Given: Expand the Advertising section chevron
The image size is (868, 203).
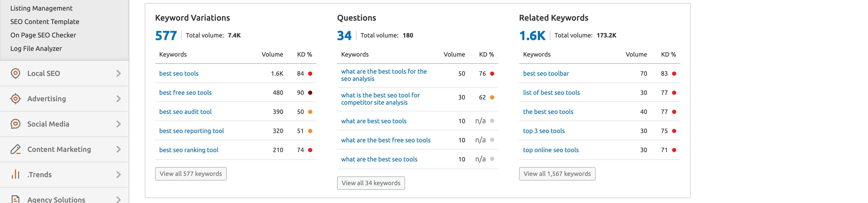Looking at the screenshot, I should pos(118,99).
